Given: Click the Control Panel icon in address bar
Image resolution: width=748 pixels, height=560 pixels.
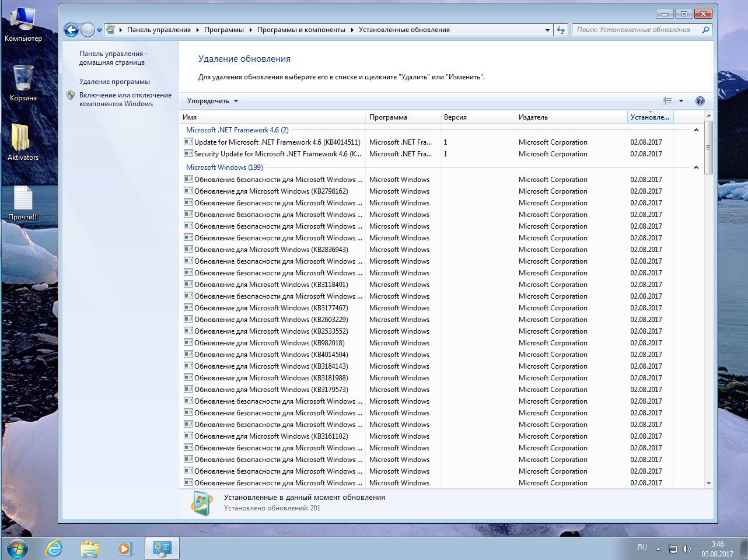Looking at the screenshot, I should (110, 30).
